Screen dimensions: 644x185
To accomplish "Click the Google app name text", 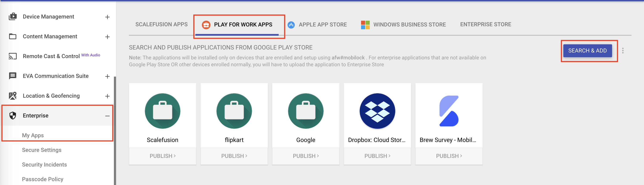I will [x=306, y=140].
